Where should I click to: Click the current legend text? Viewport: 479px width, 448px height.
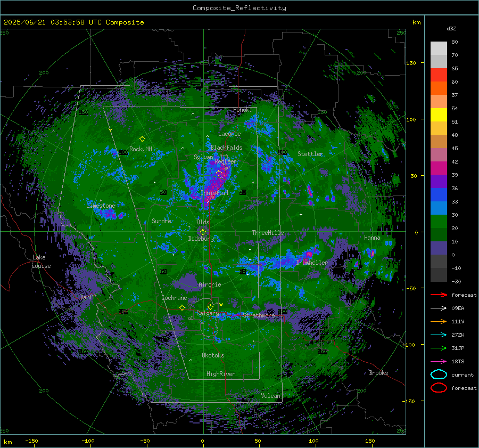coord(463,374)
